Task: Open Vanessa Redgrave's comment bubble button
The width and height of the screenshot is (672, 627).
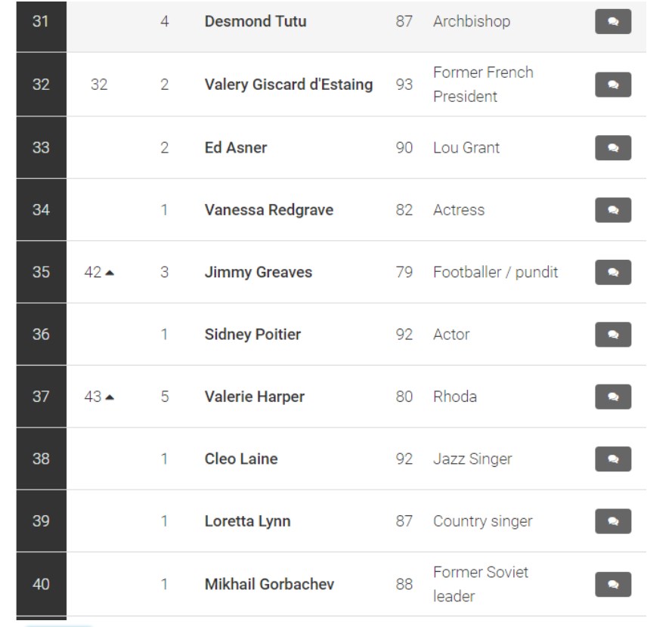Action: (612, 210)
